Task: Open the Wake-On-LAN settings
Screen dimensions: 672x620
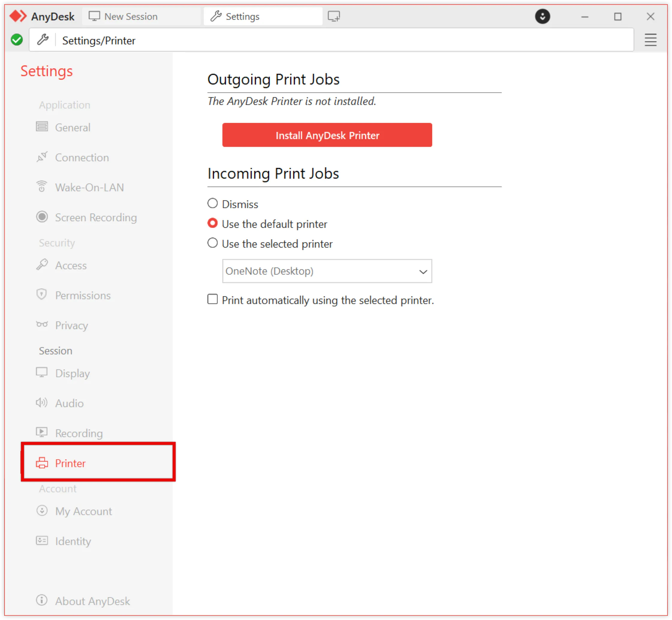Action: click(x=89, y=187)
